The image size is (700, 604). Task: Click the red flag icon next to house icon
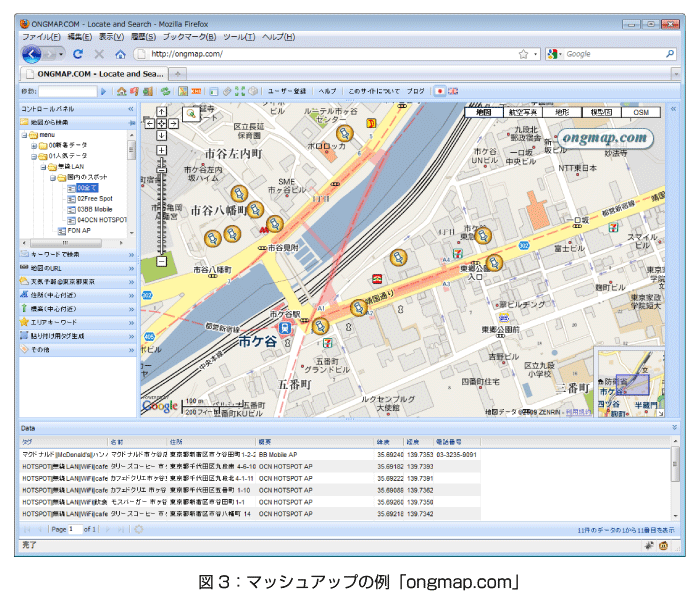point(134,92)
